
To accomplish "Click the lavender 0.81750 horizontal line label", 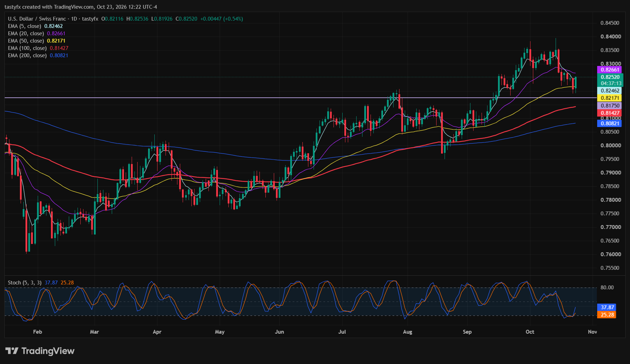I will pos(610,106).
